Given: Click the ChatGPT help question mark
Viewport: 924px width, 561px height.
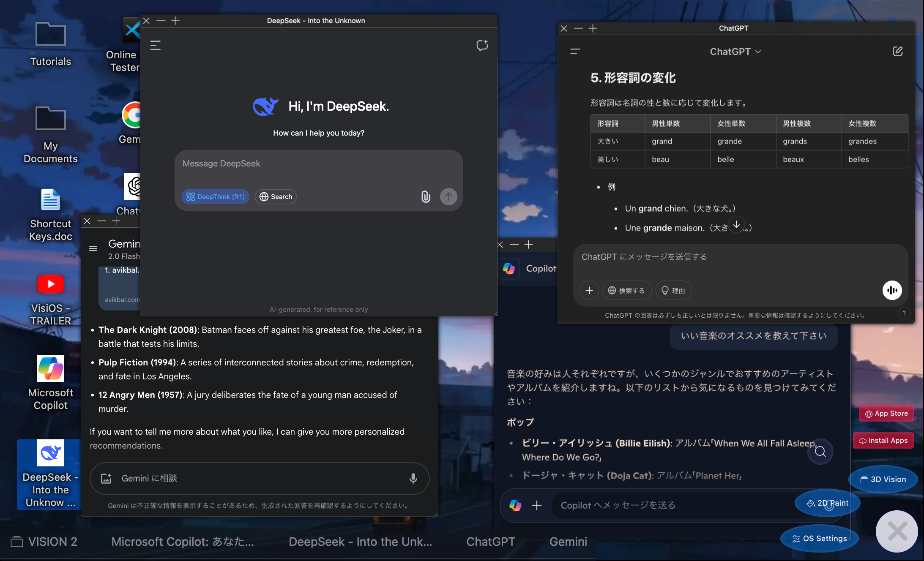Looking at the screenshot, I should tap(904, 313).
